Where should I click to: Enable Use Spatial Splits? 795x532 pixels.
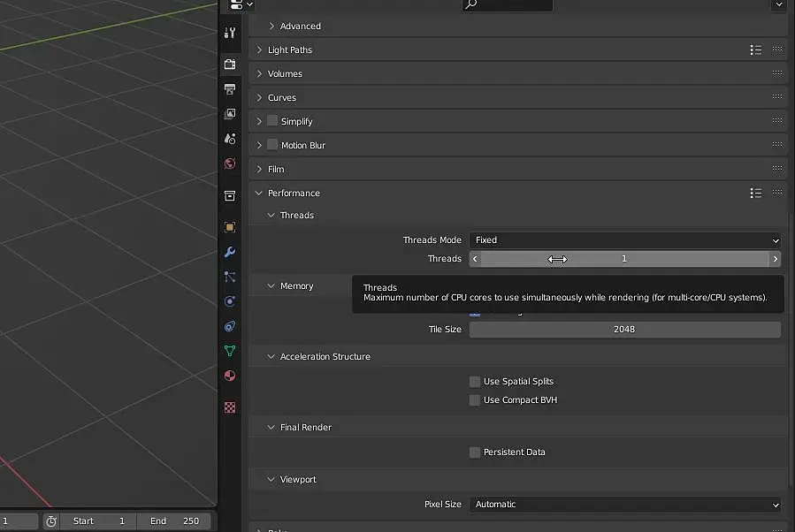[475, 382]
